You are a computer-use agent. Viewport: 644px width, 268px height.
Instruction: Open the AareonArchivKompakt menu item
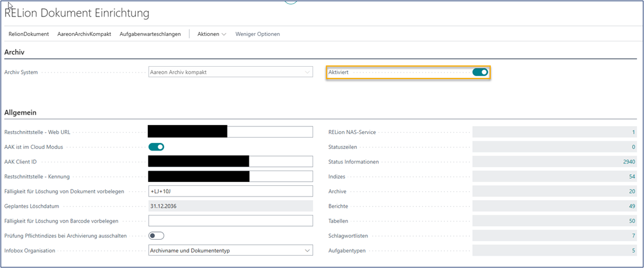[84, 34]
